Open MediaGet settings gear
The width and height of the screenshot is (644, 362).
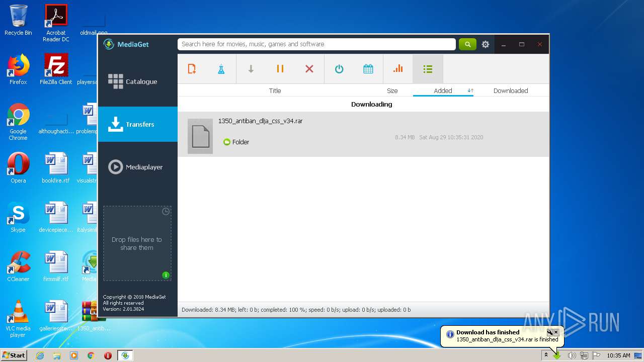486,44
